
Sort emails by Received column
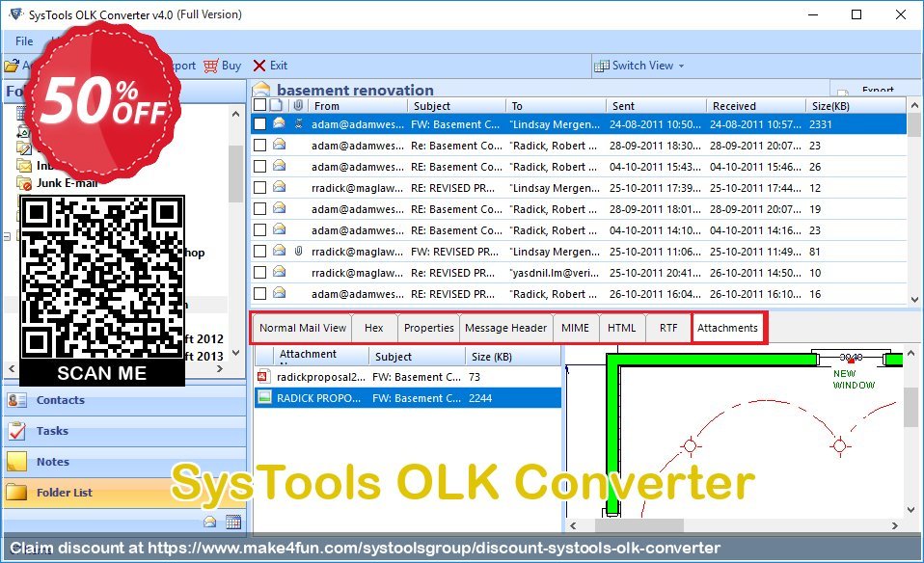[x=756, y=106]
